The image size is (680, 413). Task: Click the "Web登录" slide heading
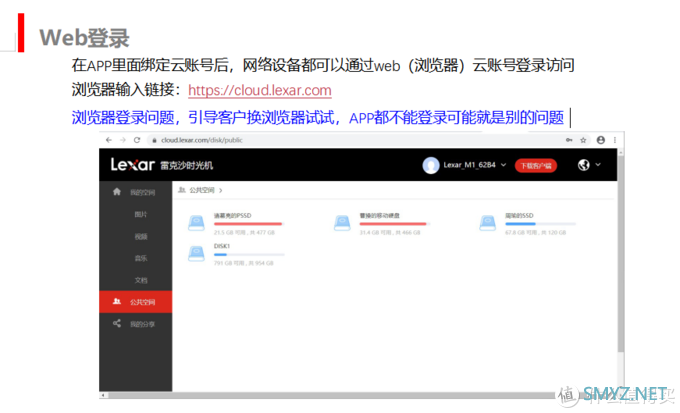tap(85, 38)
